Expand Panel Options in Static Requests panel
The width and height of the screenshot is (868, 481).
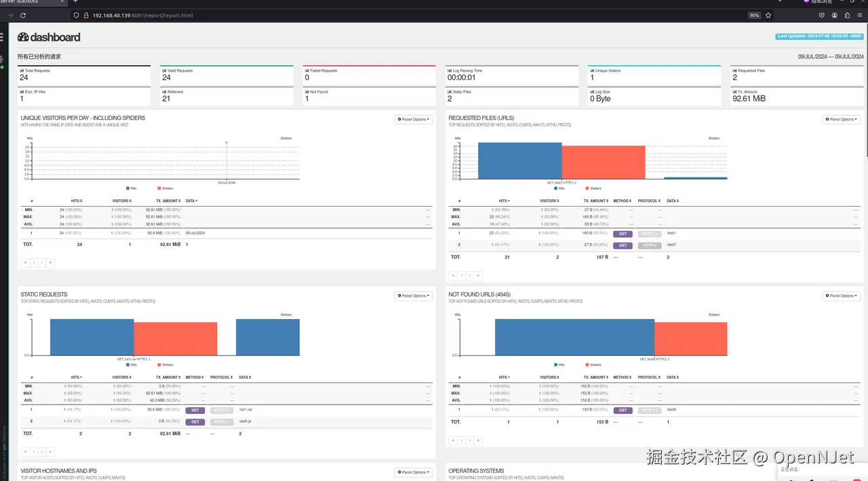pyautogui.click(x=413, y=296)
